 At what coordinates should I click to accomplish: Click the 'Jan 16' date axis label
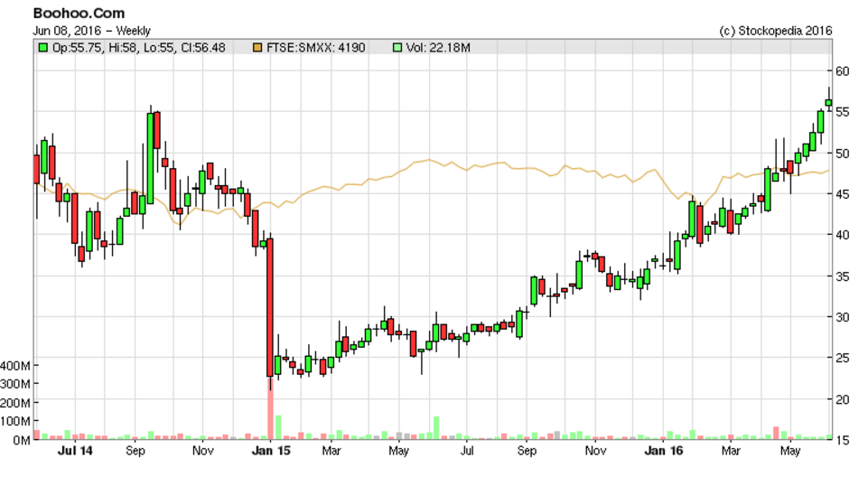[664, 451]
